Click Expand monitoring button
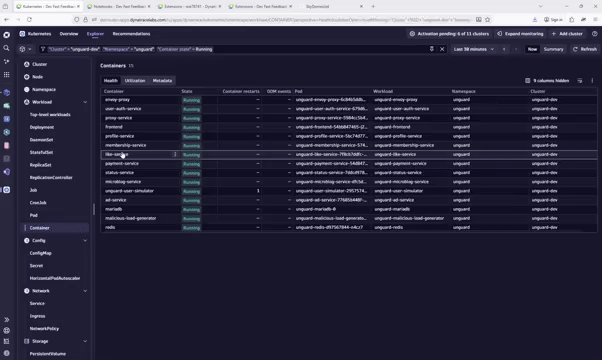The image size is (602, 360). [x=520, y=34]
